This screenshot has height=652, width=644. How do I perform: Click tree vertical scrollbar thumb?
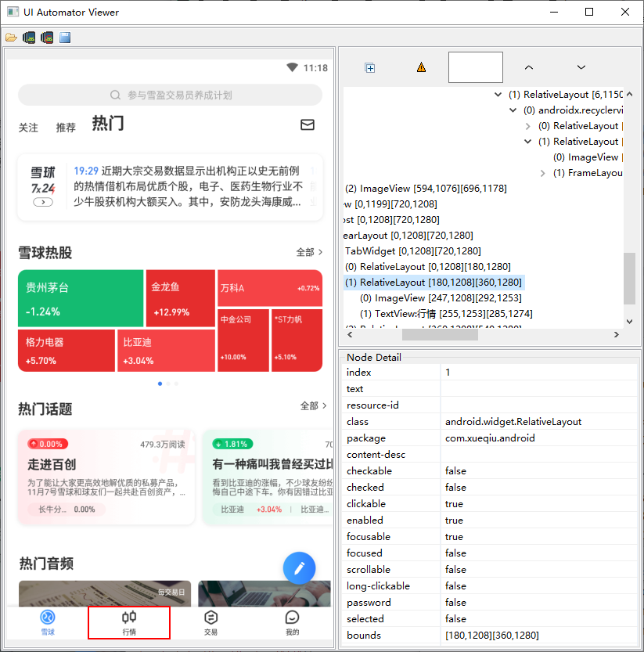coord(629,278)
